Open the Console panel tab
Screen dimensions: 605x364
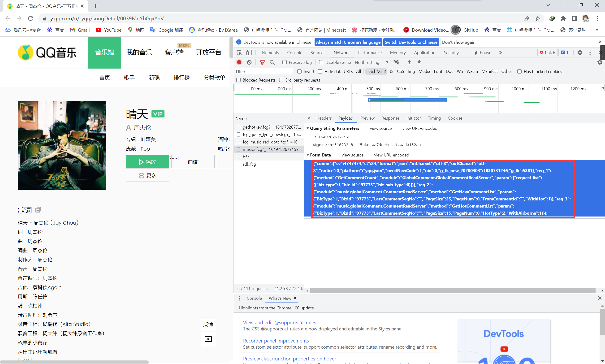pos(294,52)
